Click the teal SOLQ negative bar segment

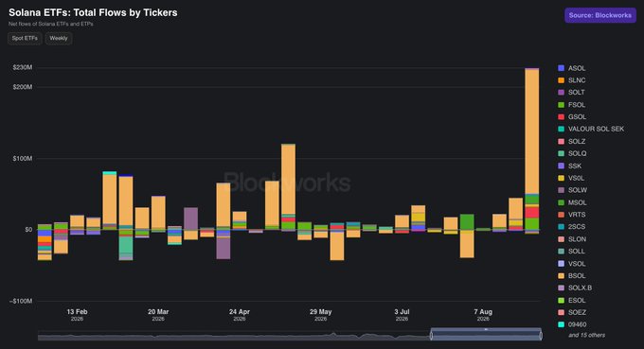[126, 246]
